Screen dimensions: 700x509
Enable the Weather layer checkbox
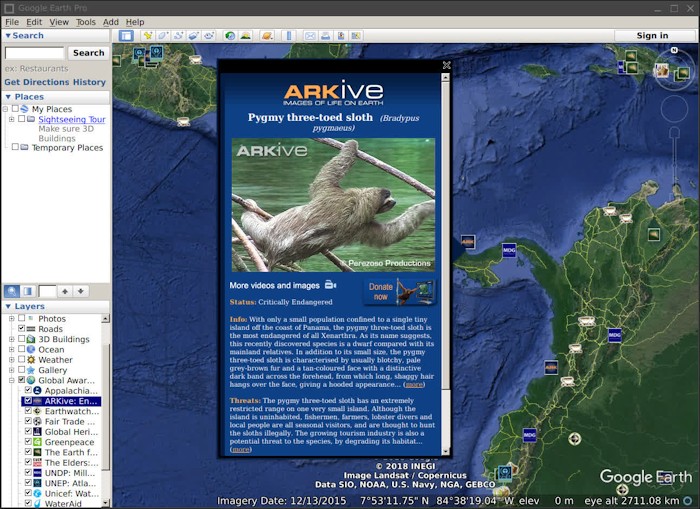pos(21,359)
